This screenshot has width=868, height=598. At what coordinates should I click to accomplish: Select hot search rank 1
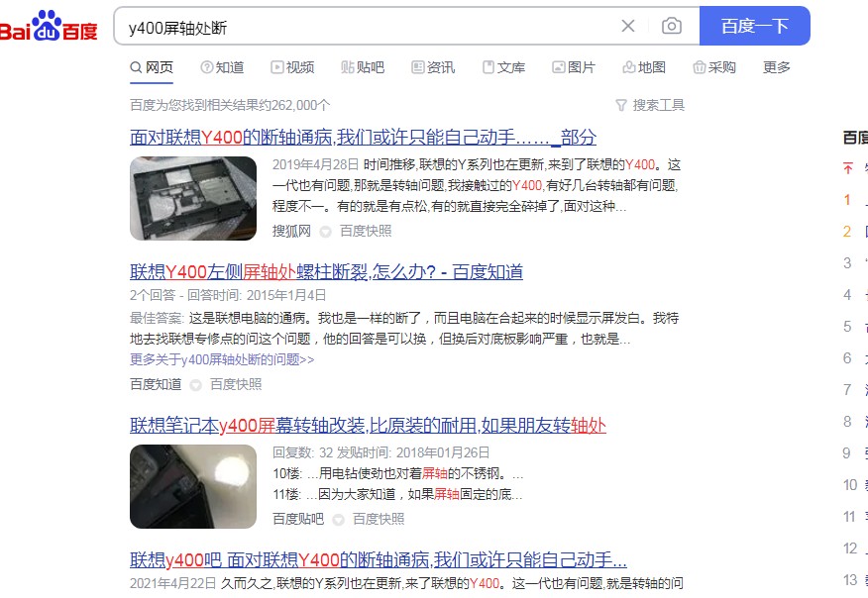click(847, 200)
